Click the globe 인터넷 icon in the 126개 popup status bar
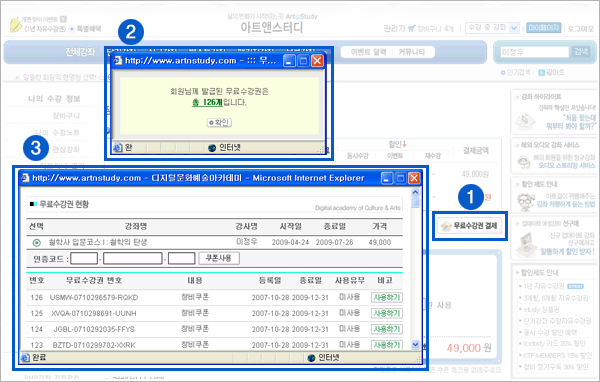 coord(212,148)
